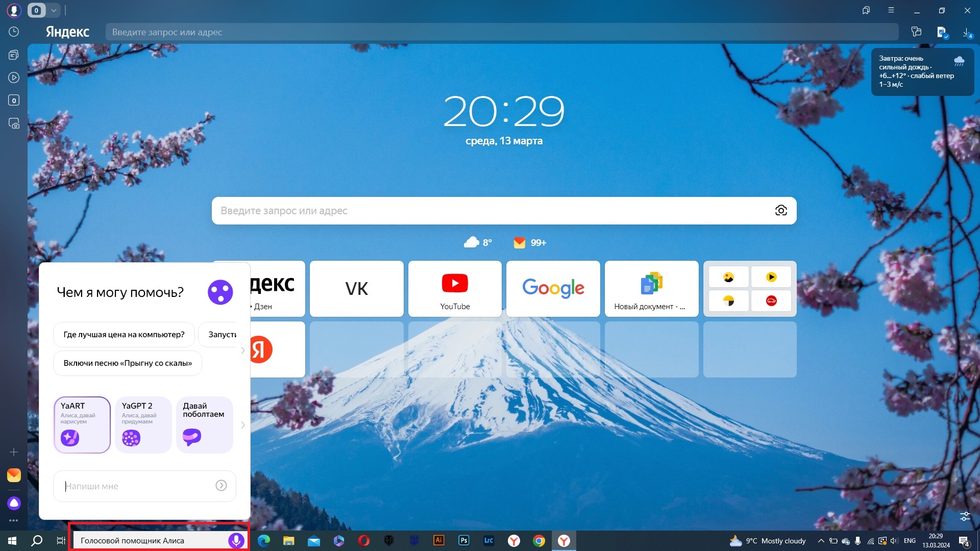Viewport: 980px width, 551px height.
Task: Open the video player icon in the sidebar
Action: click(x=14, y=78)
